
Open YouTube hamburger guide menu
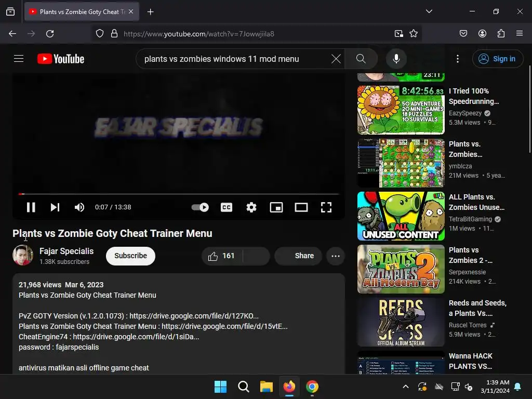click(x=19, y=59)
